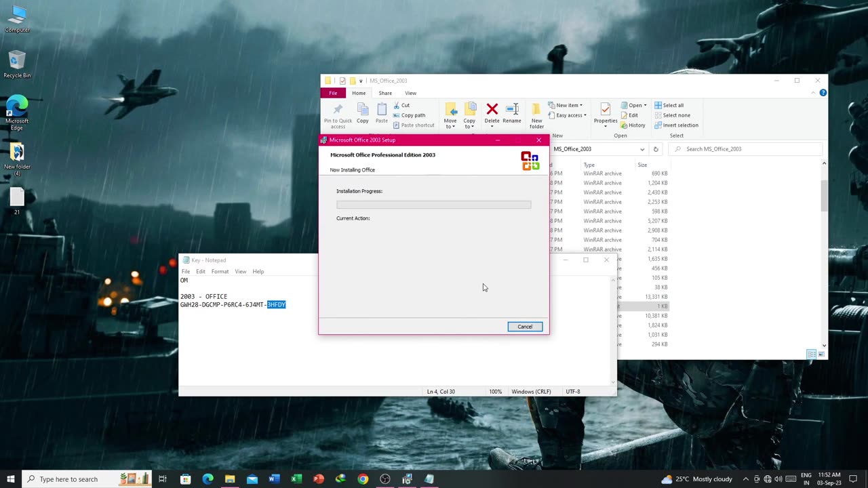Select the 13,331 KB file row
This screenshot has height=488, width=868.
pos(608,297)
